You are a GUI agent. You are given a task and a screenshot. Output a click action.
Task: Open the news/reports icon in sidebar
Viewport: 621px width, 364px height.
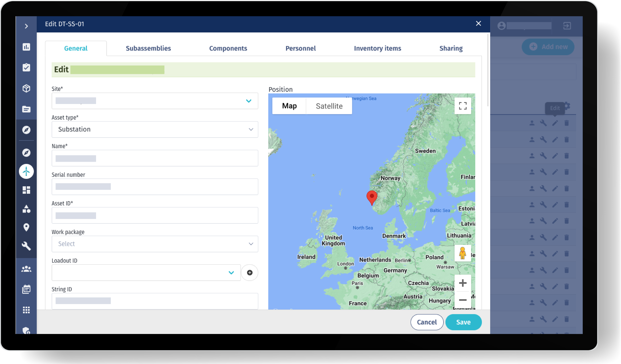26,289
